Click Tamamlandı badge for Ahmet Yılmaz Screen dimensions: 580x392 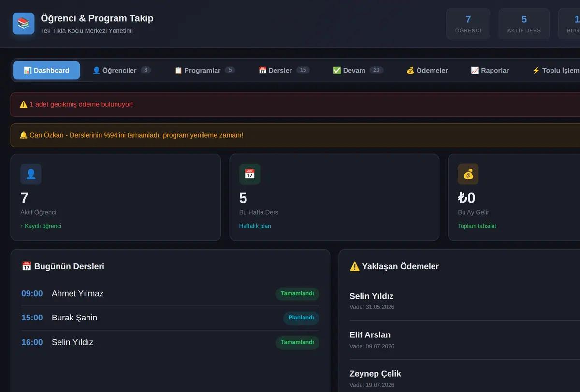click(x=297, y=294)
